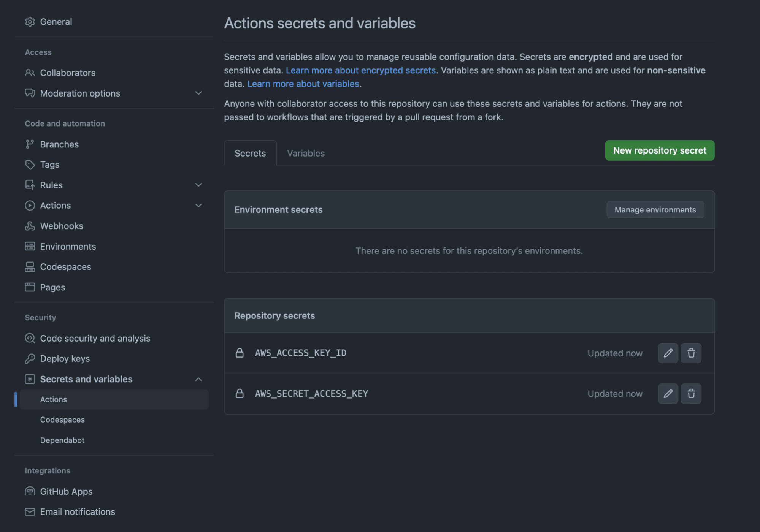Viewport: 760px width, 532px height.
Task: Select the Secrets tab
Action: coord(250,153)
